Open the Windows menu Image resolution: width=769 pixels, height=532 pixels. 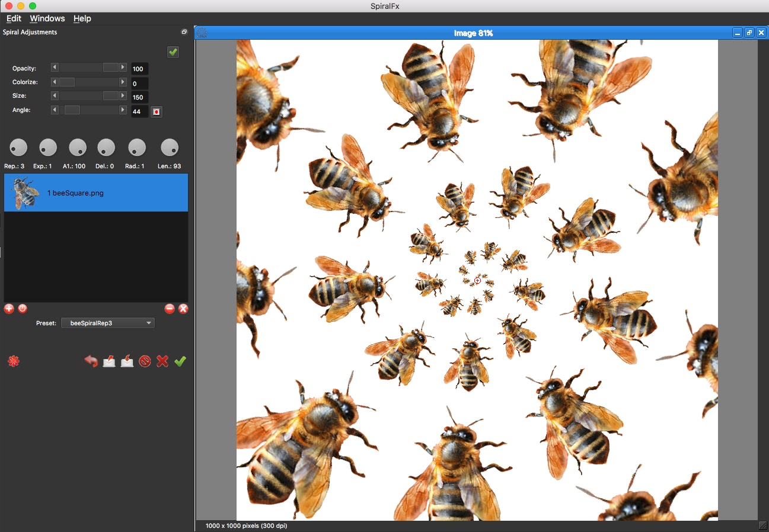click(x=47, y=18)
